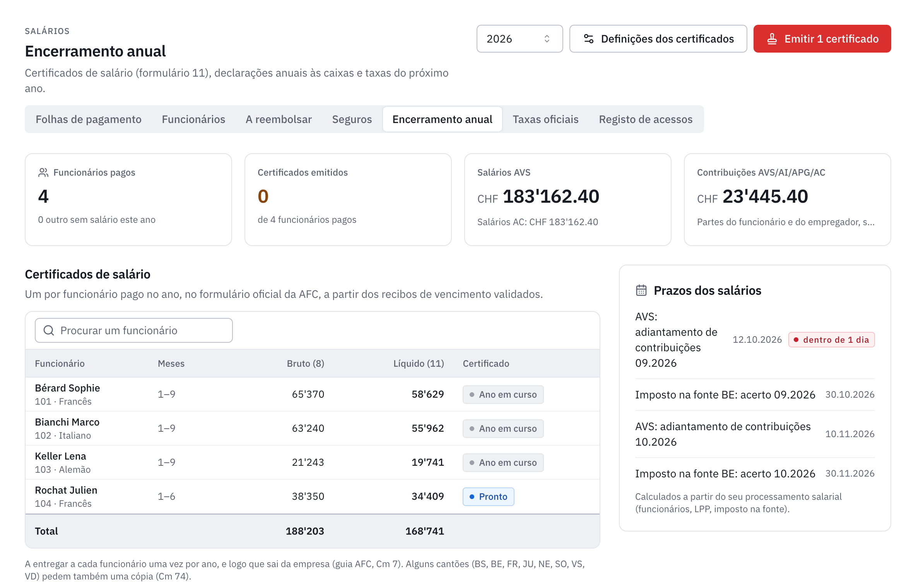This screenshot has height=588, width=916.
Task: Click the magnifier icon in search field
Action: pos(49,330)
